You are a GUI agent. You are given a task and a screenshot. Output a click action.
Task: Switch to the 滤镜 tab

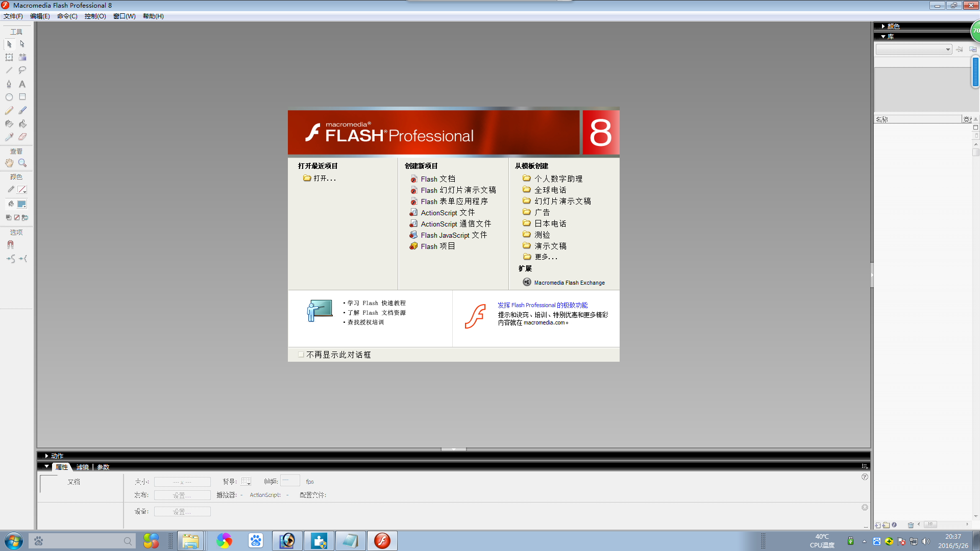click(82, 467)
